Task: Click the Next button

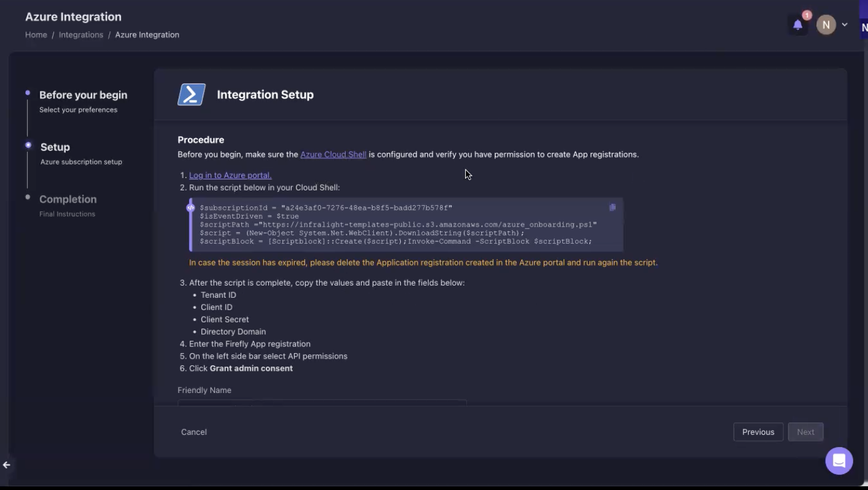Action: pyautogui.click(x=805, y=432)
